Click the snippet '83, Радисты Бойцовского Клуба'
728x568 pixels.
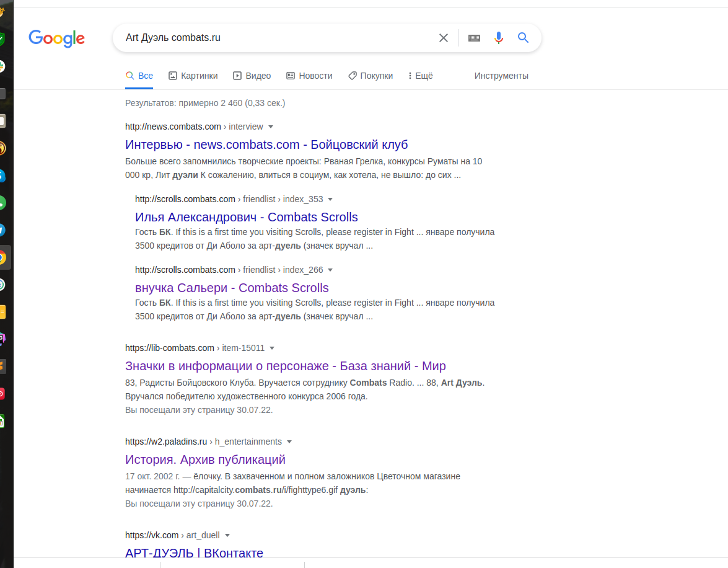(x=305, y=389)
